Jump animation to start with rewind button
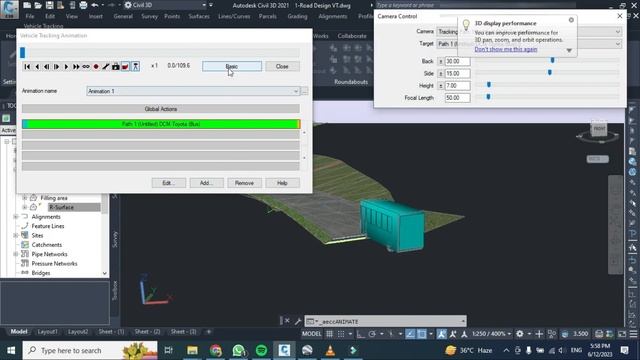The image size is (640, 360). tap(27, 66)
